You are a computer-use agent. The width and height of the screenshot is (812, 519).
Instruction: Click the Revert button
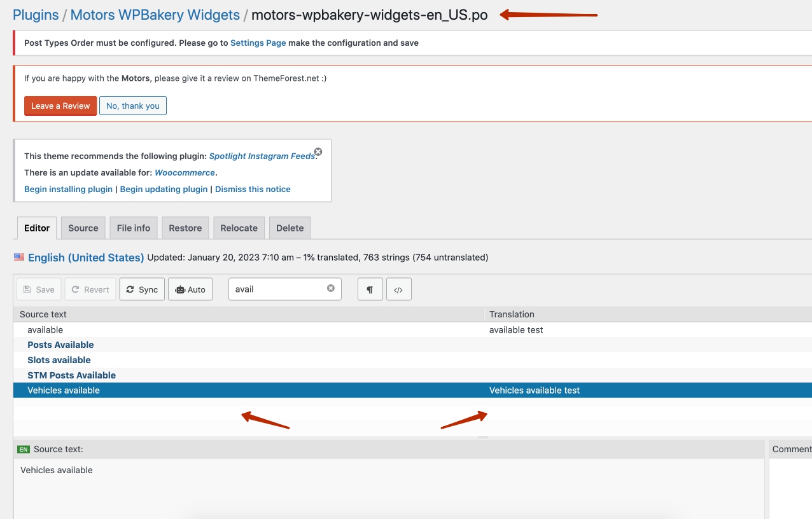90,289
